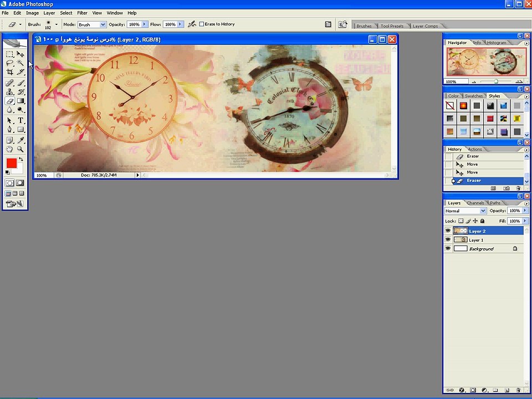Select the Lasso tool
Screen dimensions: 532x399
click(x=9, y=63)
